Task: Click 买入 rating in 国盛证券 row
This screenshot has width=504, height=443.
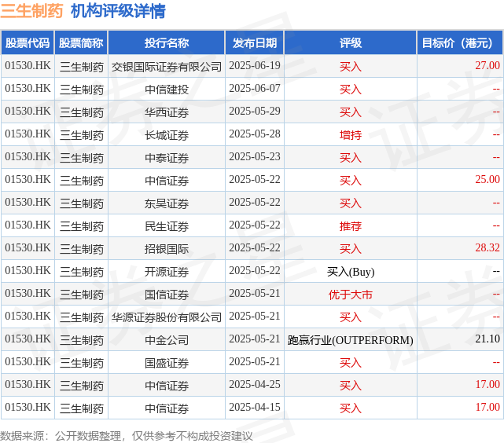Action: (351, 363)
